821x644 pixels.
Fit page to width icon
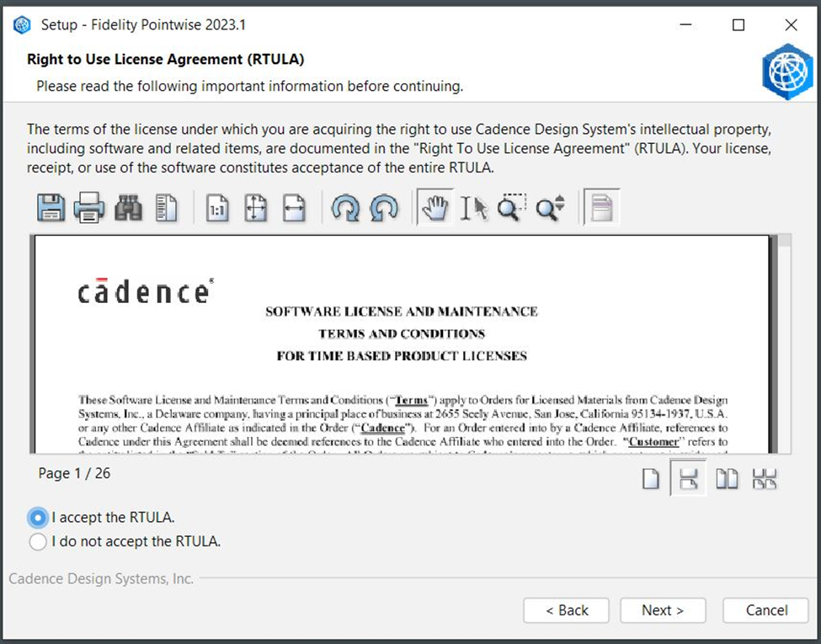click(x=294, y=208)
